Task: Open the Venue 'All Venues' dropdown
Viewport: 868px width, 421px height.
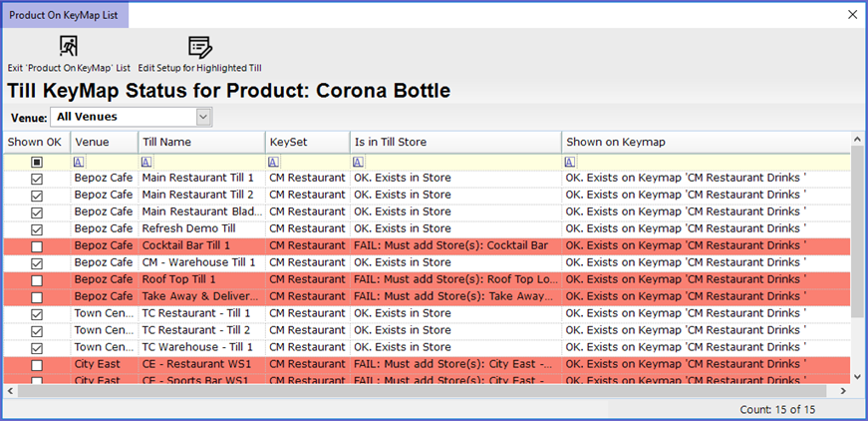Action: click(x=203, y=118)
